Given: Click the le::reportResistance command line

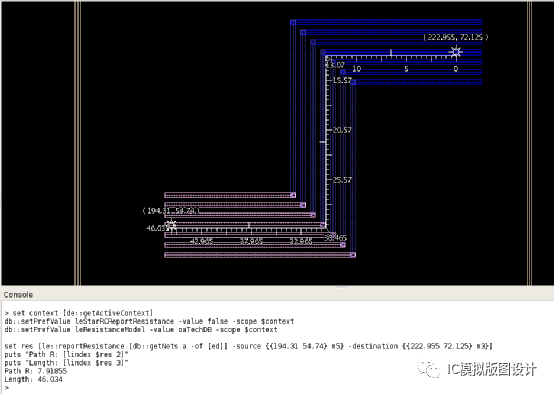Looking at the screenshot, I should [x=248, y=346].
